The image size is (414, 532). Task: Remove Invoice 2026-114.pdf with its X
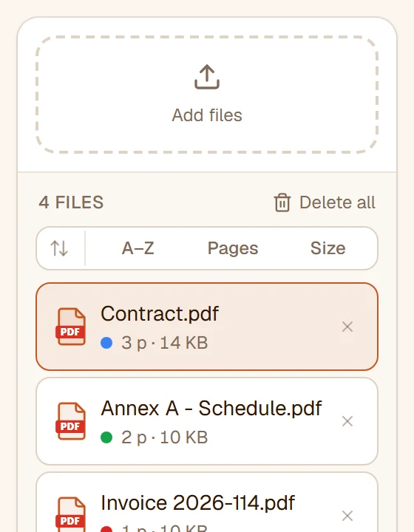tap(347, 516)
